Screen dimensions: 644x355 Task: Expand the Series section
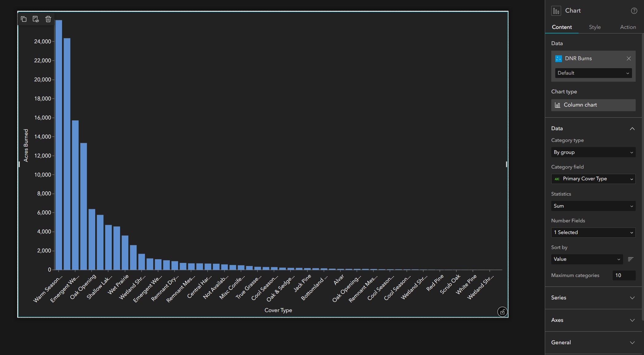pyautogui.click(x=632, y=298)
